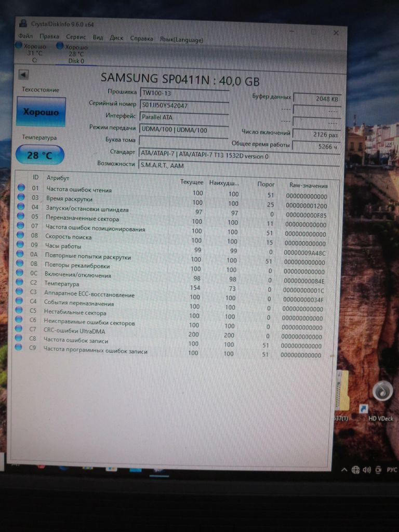Show hidden tray icons chevron
The height and width of the screenshot is (532, 399).
344,470
